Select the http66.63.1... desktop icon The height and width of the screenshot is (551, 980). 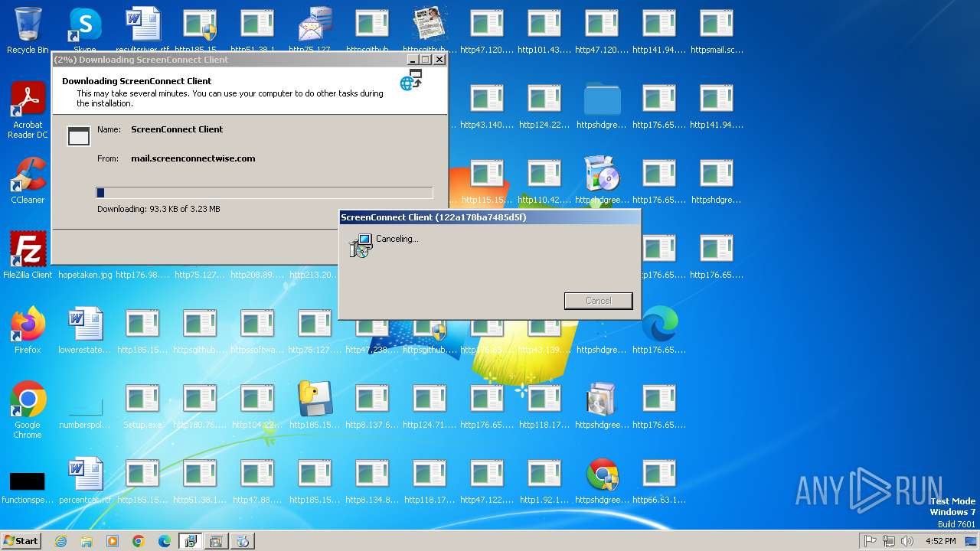[x=659, y=480]
